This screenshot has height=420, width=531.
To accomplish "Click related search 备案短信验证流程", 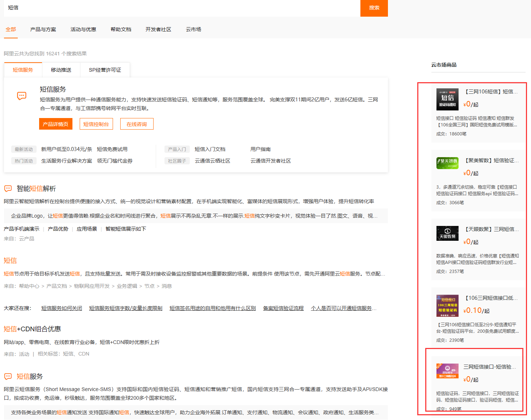I will 283,308.
